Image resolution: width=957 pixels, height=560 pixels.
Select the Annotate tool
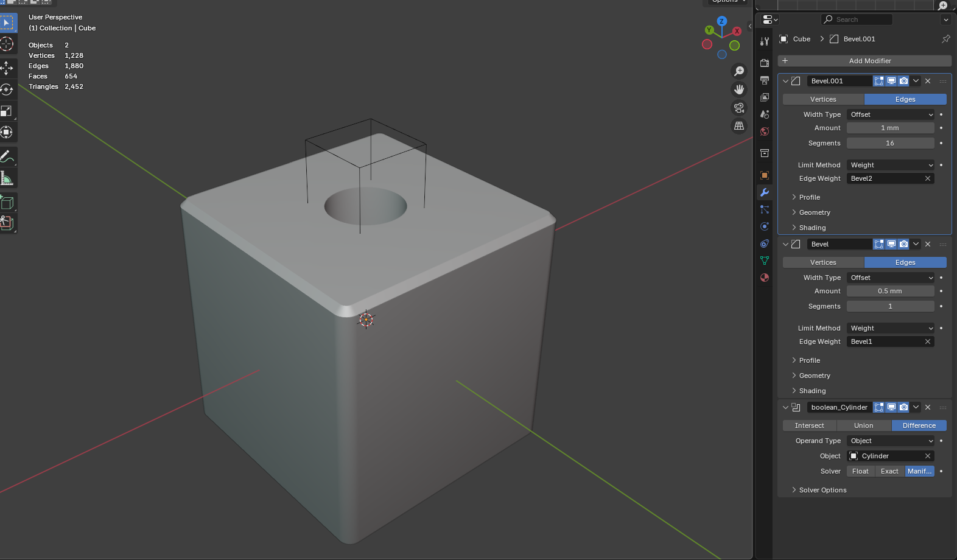7,157
